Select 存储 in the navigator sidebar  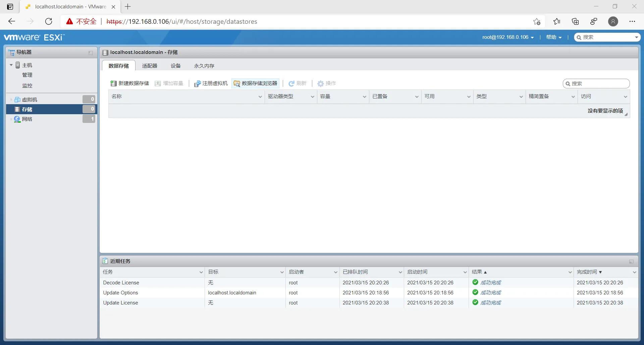coord(28,109)
